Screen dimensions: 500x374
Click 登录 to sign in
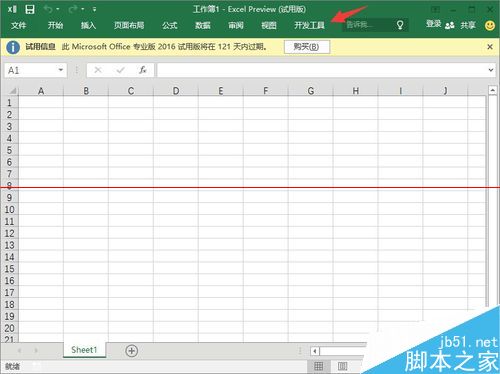click(x=434, y=24)
